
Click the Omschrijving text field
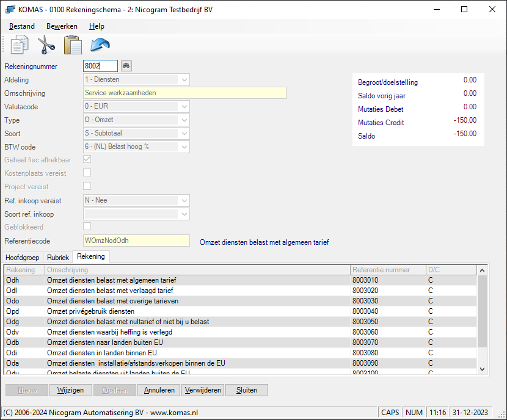point(184,93)
